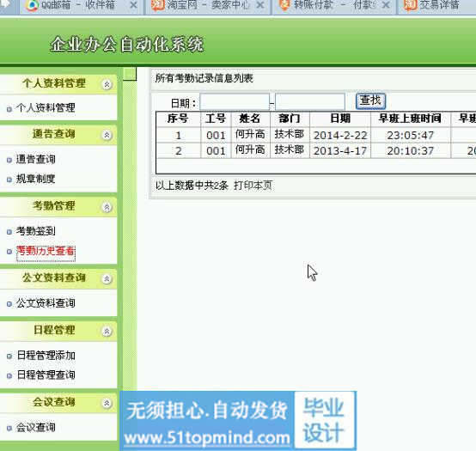Open the 考勤历史查看 sidebar link

coord(46,251)
